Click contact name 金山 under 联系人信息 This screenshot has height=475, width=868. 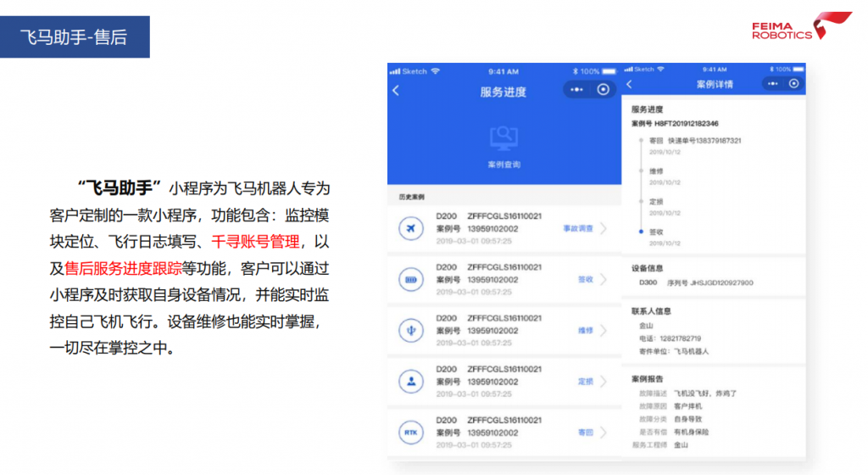pyautogui.click(x=646, y=326)
